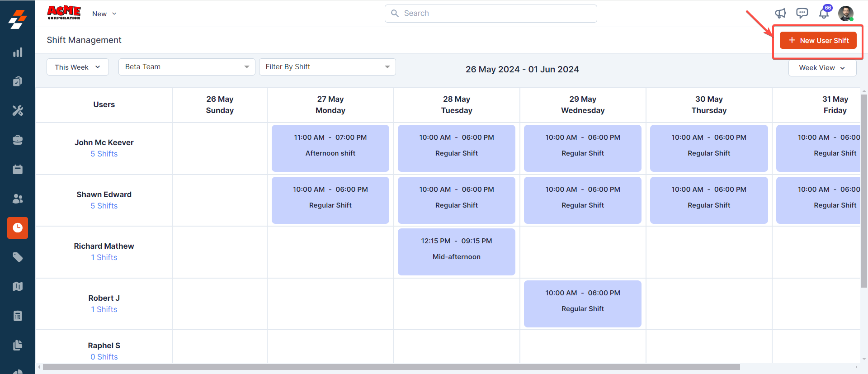Open the Week View dropdown

[x=822, y=68]
